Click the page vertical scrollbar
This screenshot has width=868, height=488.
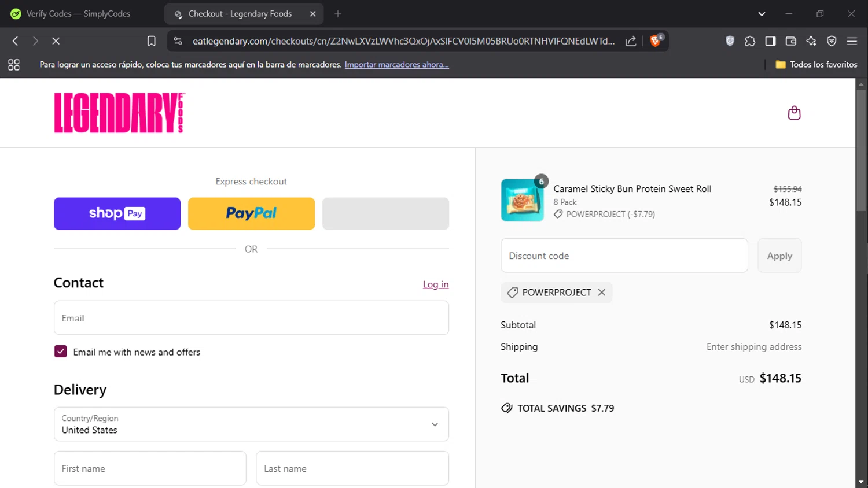pyautogui.click(x=861, y=150)
